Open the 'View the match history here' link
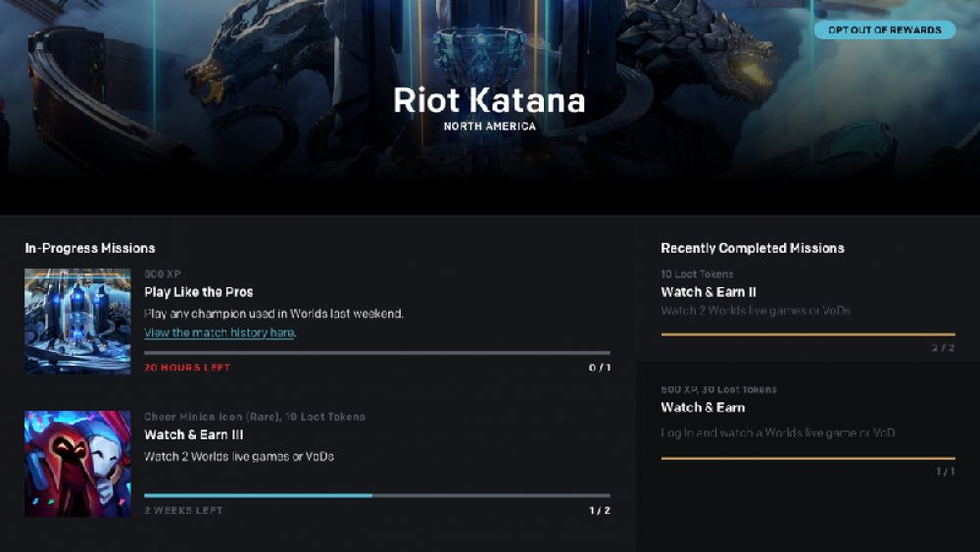Image resolution: width=980 pixels, height=552 pixels. pyautogui.click(x=220, y=333)
